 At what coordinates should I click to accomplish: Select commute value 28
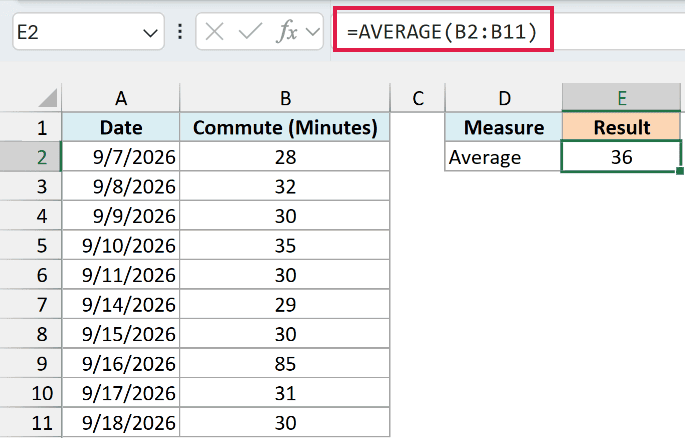click(285, 157)
